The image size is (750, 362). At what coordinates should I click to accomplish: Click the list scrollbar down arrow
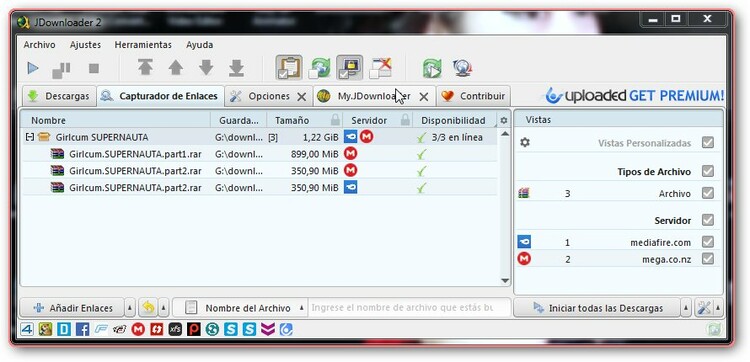[x=505, y=281]
